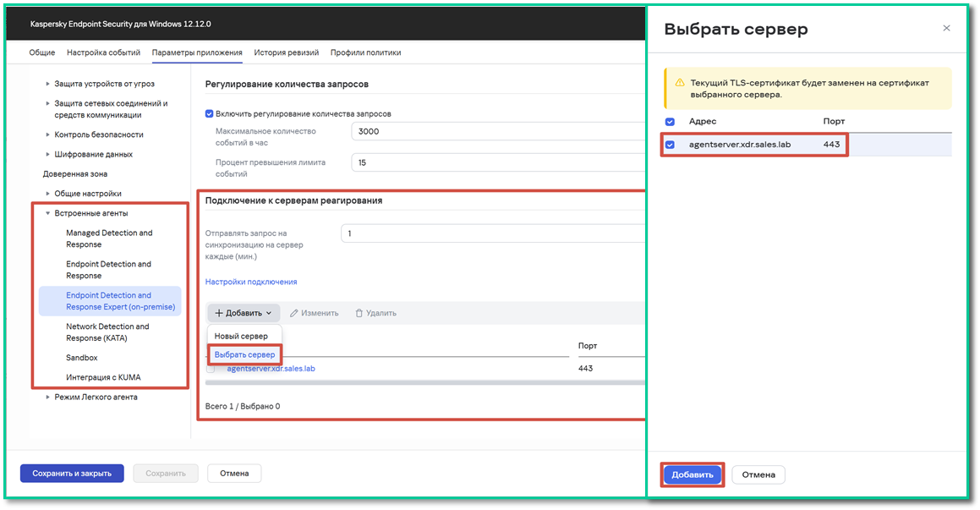Open agentserver.xdr.sales.lab link in list

[x=271, y=369]
